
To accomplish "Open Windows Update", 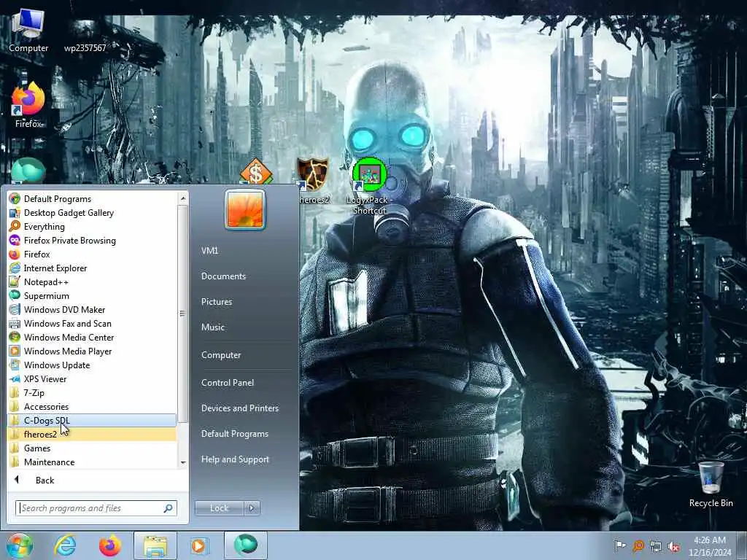I will [92, 365].
